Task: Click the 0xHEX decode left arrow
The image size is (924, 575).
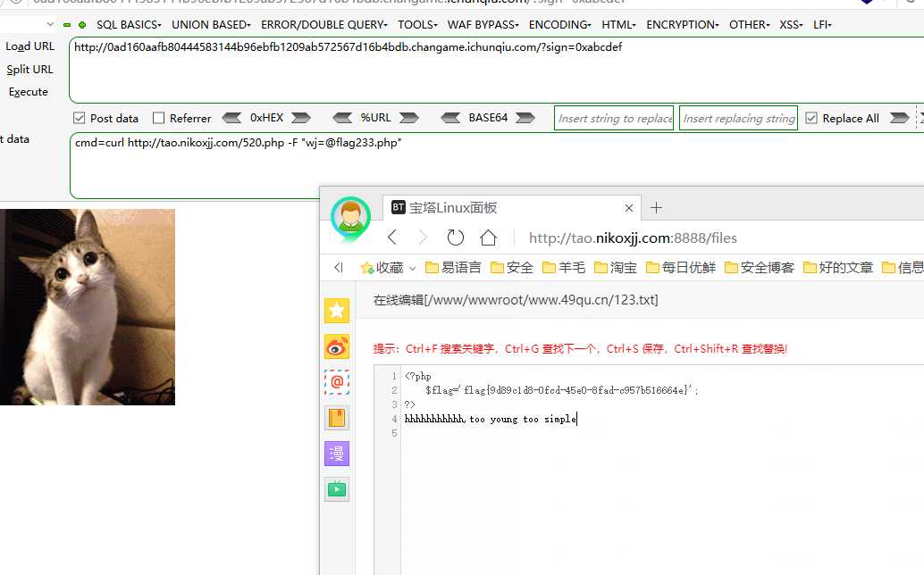Action: click(x=231, y=118)
